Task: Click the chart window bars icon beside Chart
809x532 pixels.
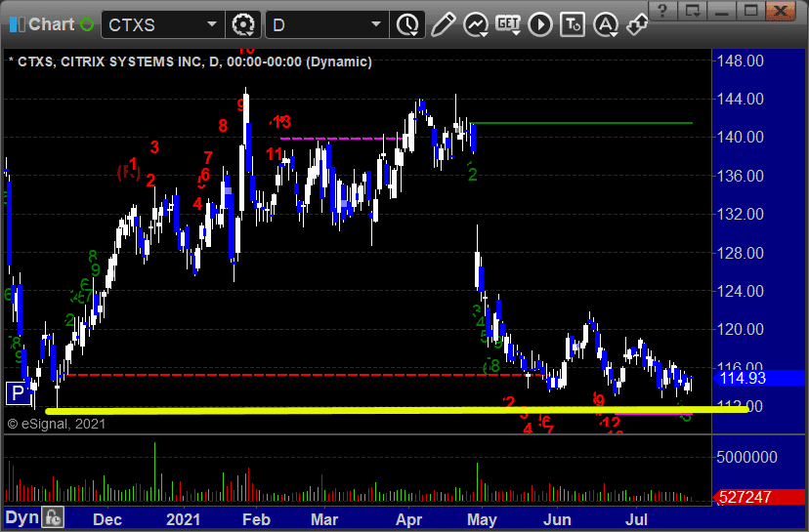Action: pos(17,24)
